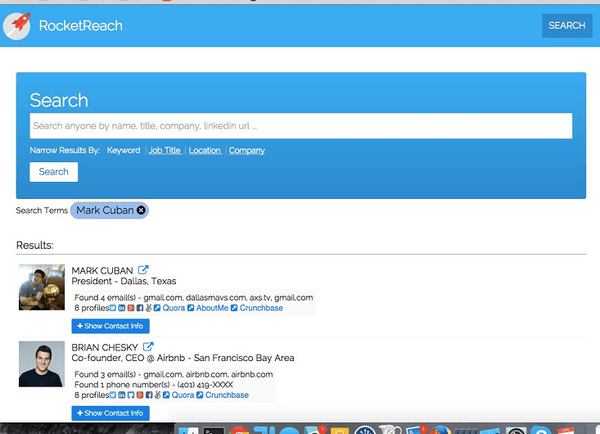The height and width of the screenshot is (434, 600).
Task: Open Mark Cuban's Quora profile link
Action: 174,308
